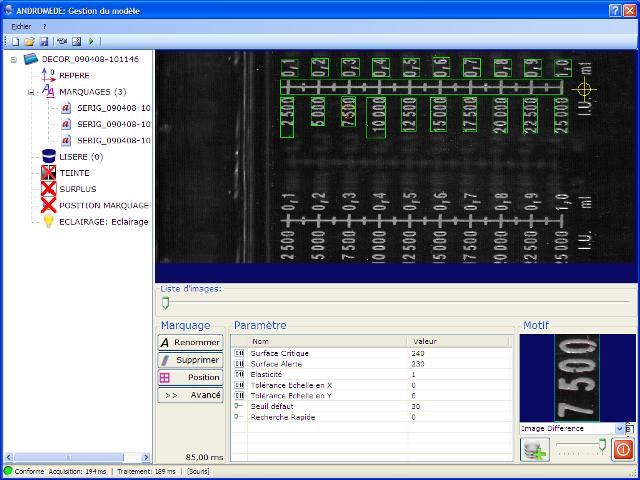
Task: Click the Open folder toolbar icon
Action: pos(30,41)
